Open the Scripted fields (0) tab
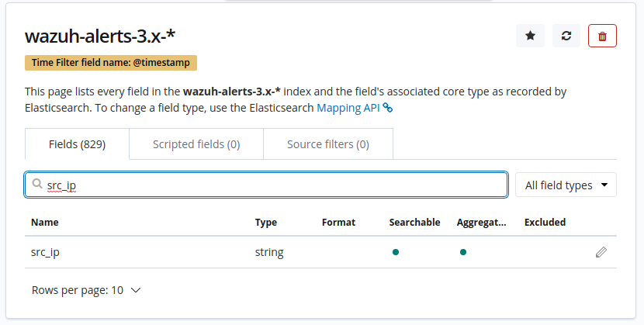644x325 pixels. coord(196,144)
